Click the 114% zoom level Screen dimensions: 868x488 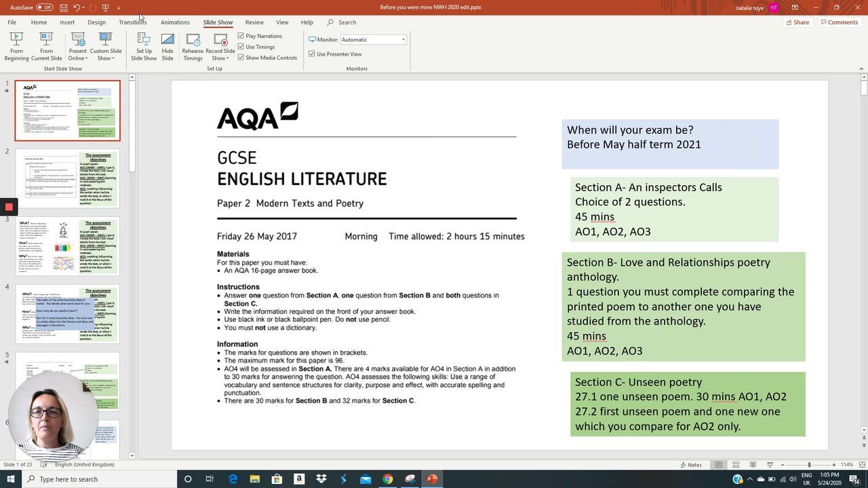[847, 464]
